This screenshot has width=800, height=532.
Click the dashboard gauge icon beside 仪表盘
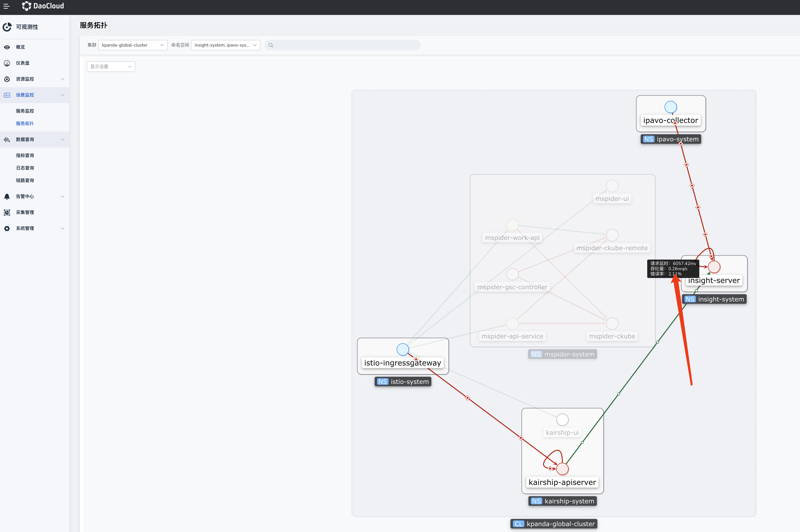(x=7, y=63)
